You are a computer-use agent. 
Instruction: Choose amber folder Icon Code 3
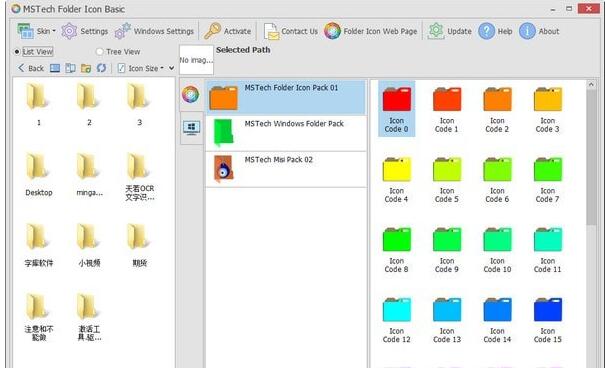547,110
